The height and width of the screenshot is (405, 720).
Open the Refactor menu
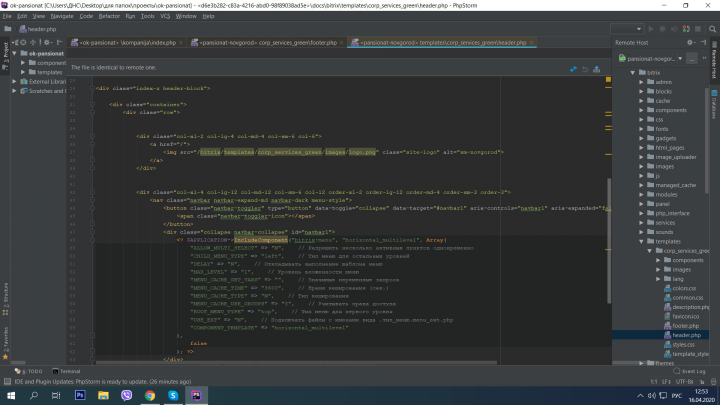coord(109,16)
